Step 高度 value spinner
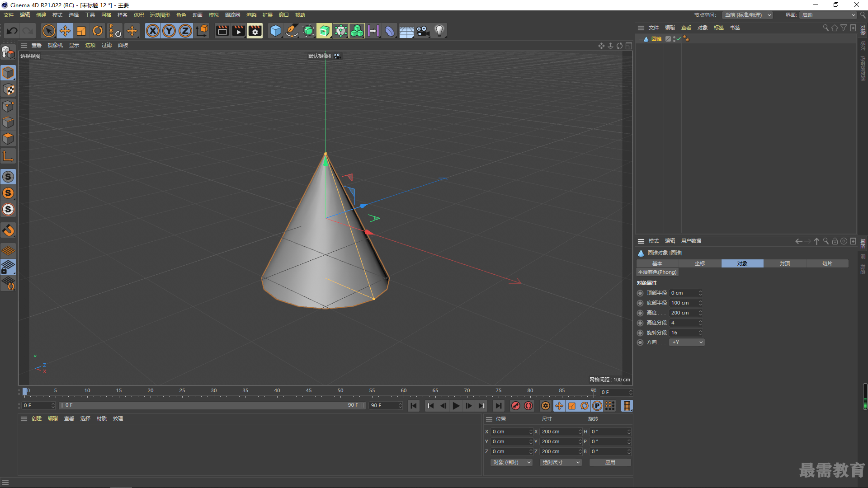This screenshot has height=488, width=868. 700,313
